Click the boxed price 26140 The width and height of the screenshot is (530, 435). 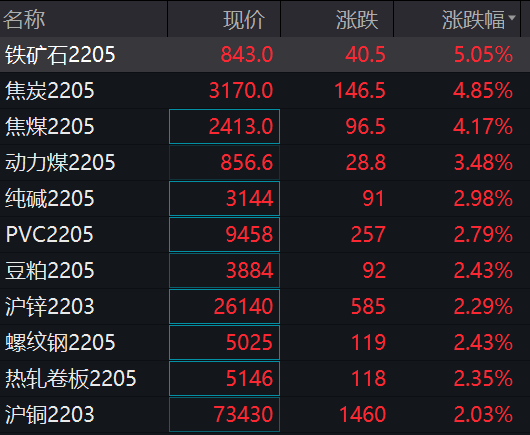(224, 307)
